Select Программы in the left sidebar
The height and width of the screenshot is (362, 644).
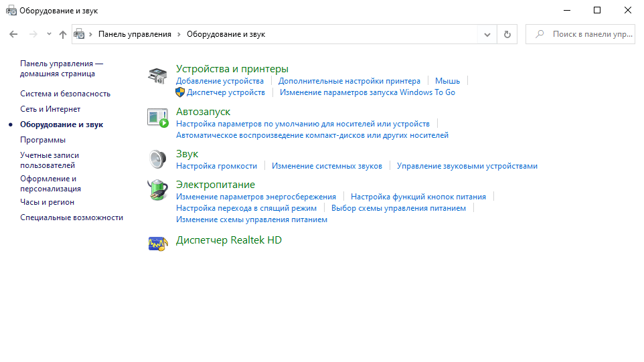[x=43, y=140]
